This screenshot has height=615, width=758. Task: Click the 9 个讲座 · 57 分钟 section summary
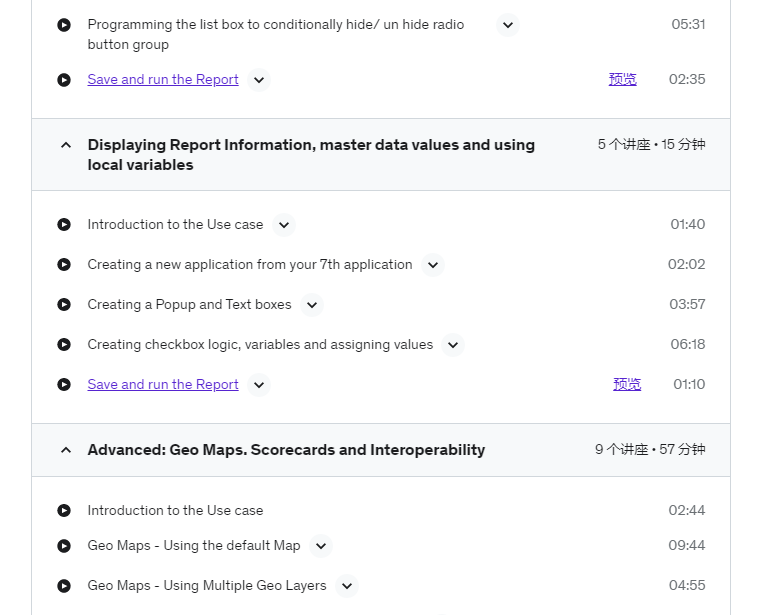(x=650, y=450)
